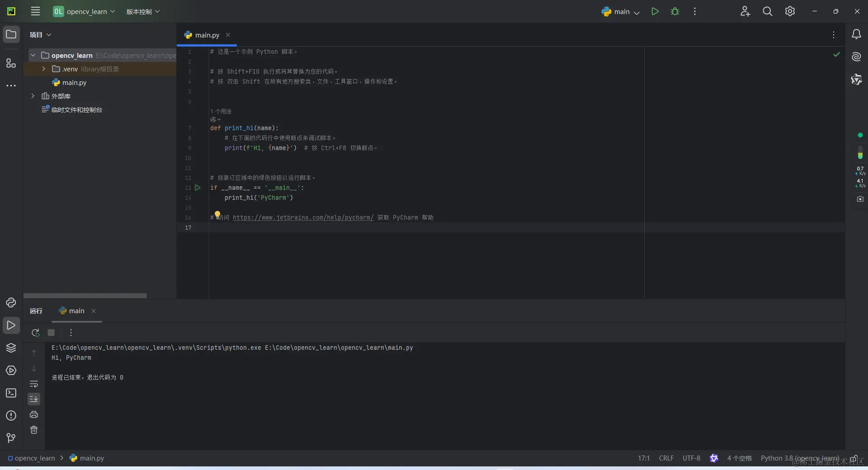The image size is (868, 470).
Task: Click the 1 个用法 usages hint
Action: (221, 111)
